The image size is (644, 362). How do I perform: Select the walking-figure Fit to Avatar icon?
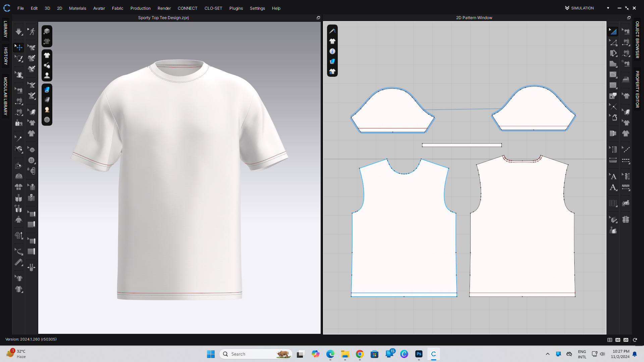pyautogui.click(x=32, y=32)
